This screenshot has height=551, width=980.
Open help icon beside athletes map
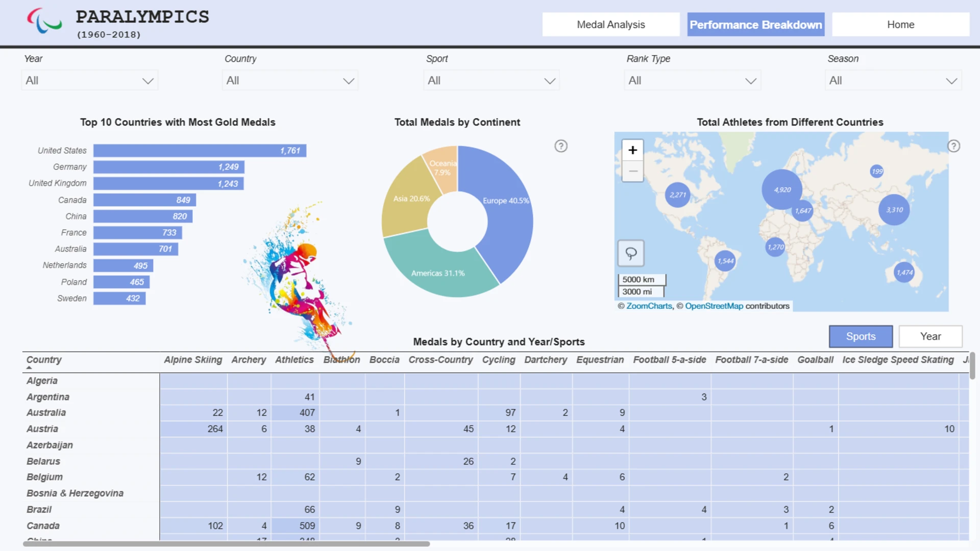[953, 146]
